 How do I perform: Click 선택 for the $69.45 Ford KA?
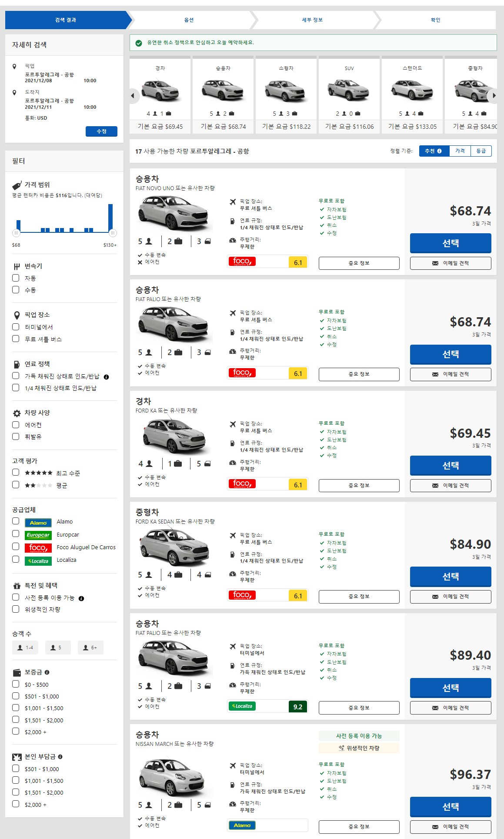[451, 465]
